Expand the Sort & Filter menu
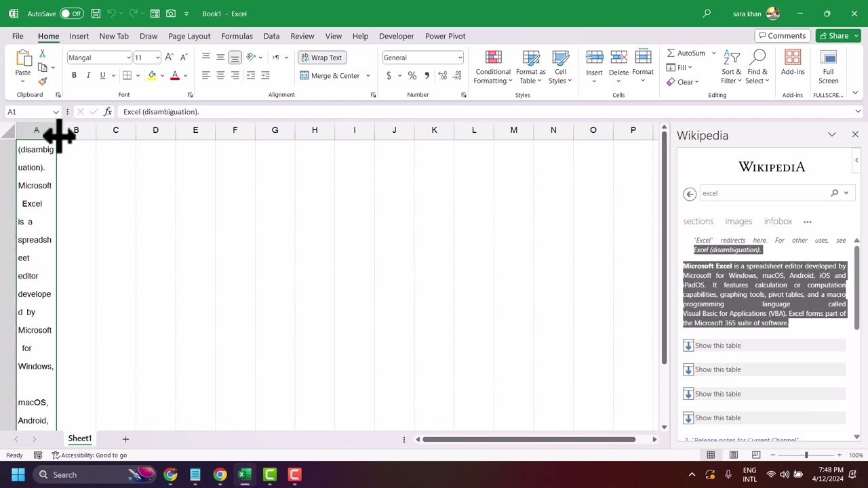 click(x=731, y=66)
